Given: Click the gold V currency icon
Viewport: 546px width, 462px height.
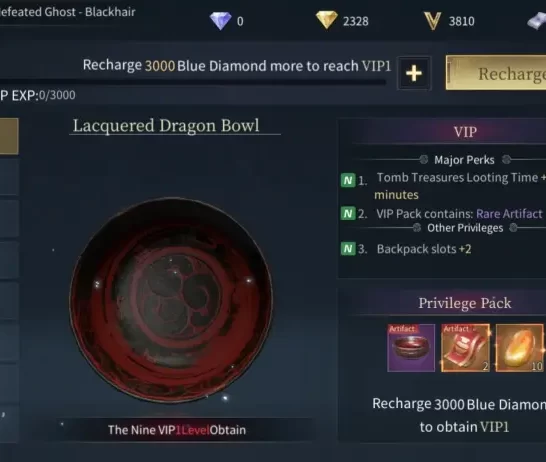Looking at the screenshot, I should (432, 21).
